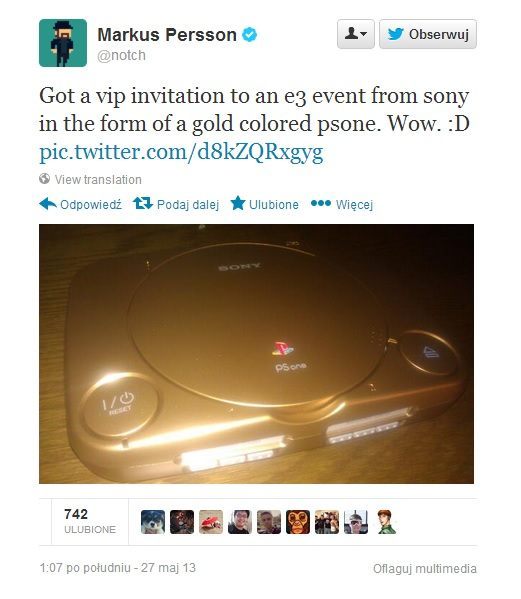Open the green-jacket anime avatar
Screen dimensions: 521x599
pos(385,522)
